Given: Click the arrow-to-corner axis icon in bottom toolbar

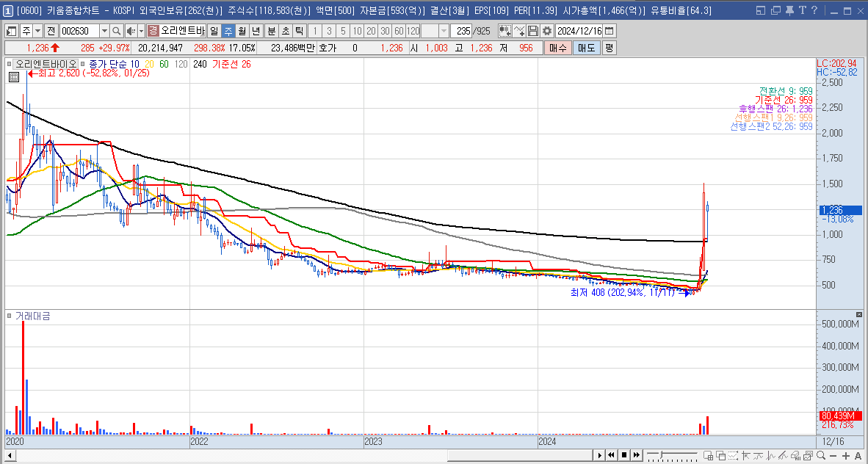Looking at the screenshot, I should [745, 456].
